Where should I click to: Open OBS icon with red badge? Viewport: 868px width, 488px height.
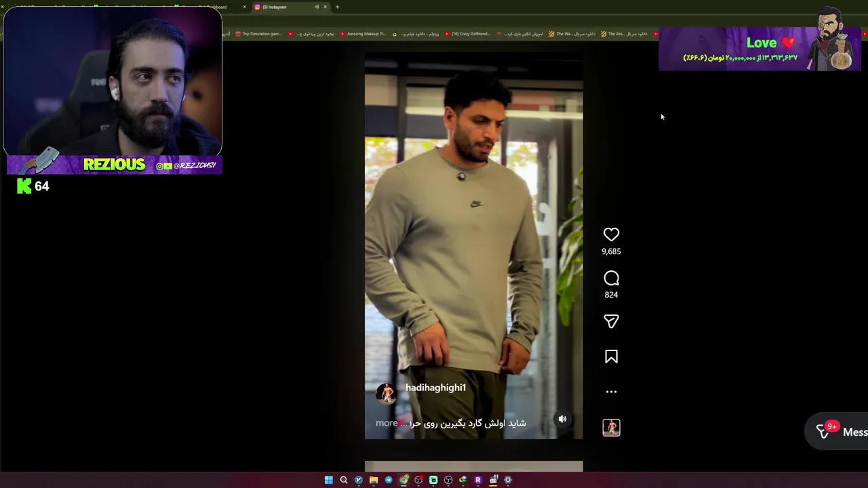(418, 480)
